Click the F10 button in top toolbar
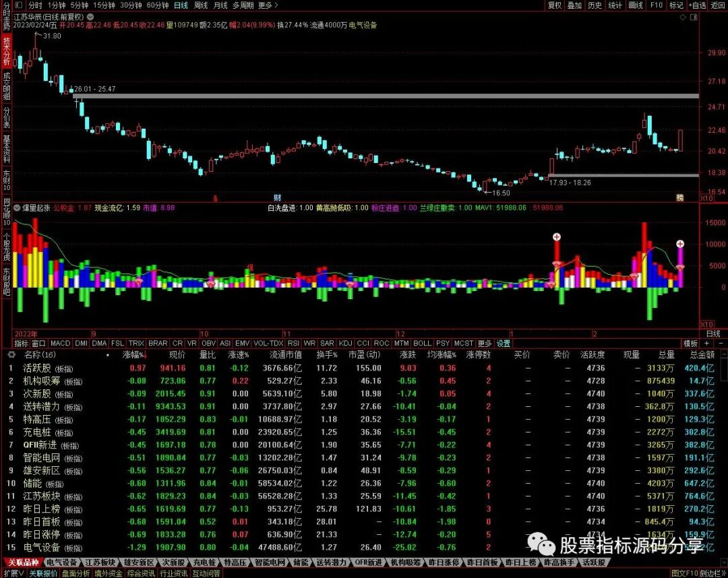Screen dimensions: 728x578 coord(656,5)
